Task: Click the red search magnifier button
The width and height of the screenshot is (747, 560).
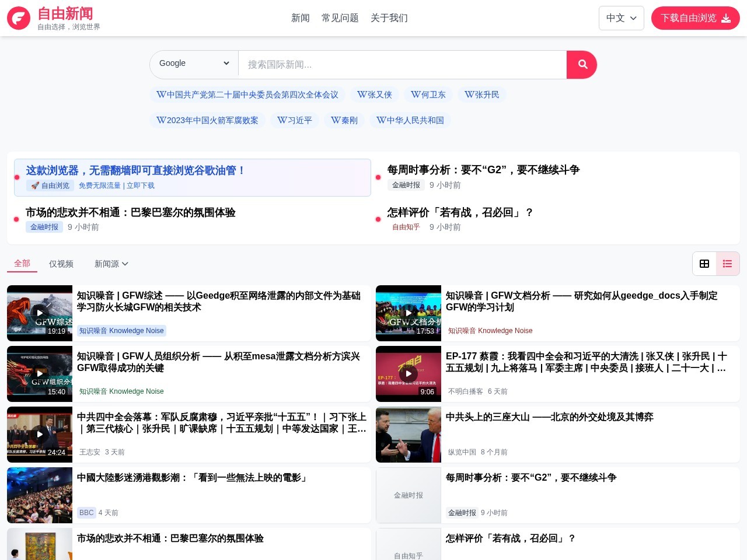Action: 582,65
